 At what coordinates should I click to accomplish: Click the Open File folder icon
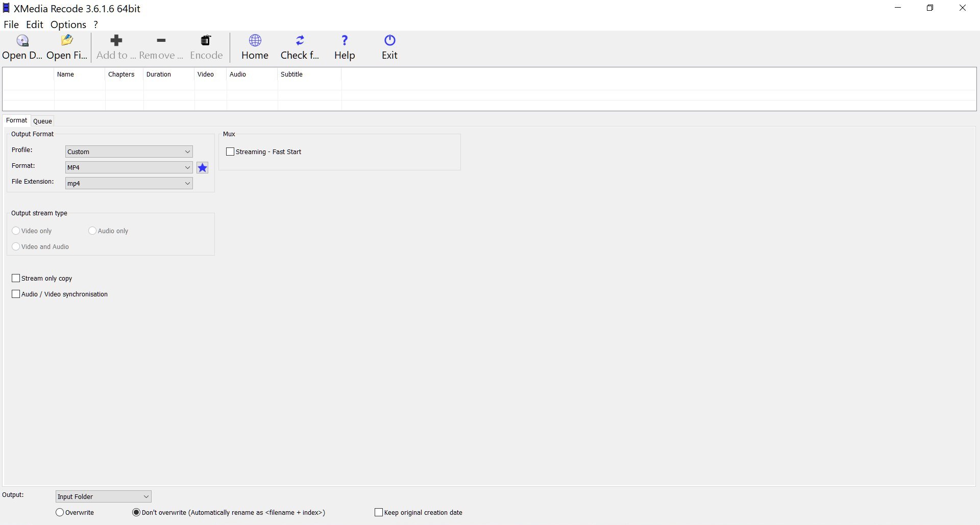click(67, 40)
